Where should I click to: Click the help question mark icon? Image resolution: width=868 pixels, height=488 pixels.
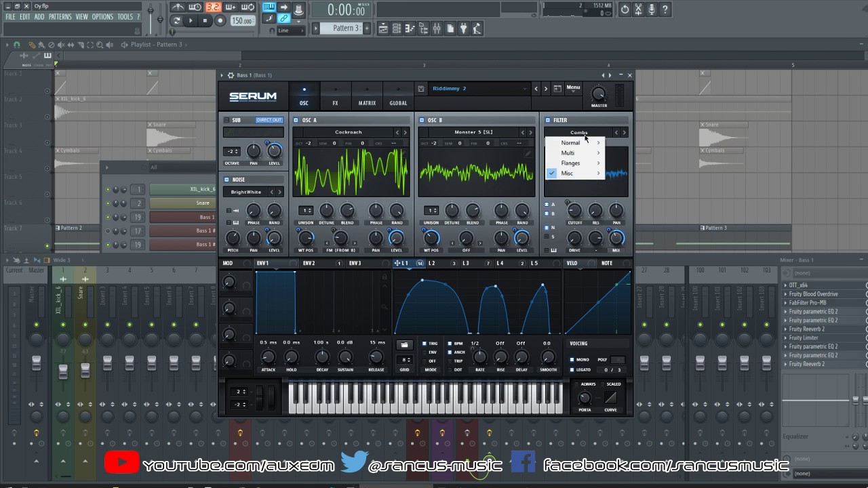(665, 9)
